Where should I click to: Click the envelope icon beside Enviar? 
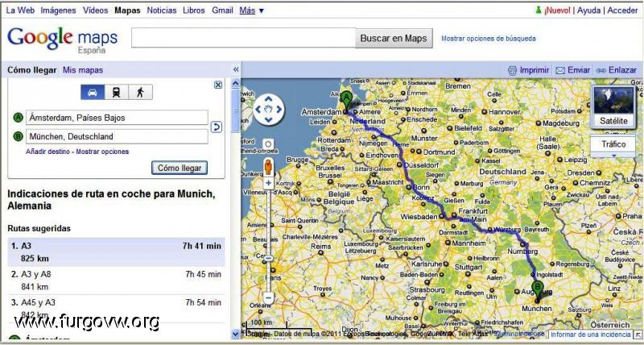click(560, 70)
